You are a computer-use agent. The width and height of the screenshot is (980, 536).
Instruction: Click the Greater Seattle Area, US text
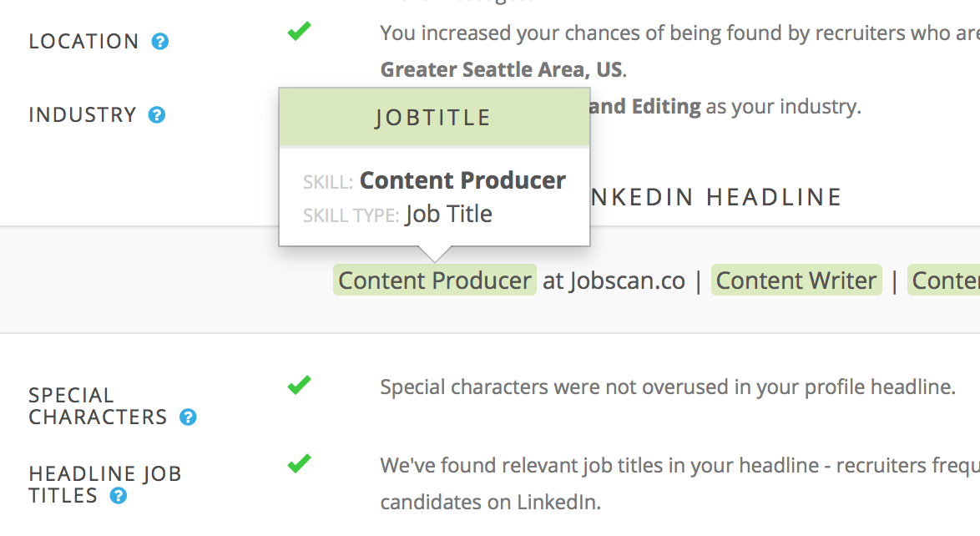502,69
